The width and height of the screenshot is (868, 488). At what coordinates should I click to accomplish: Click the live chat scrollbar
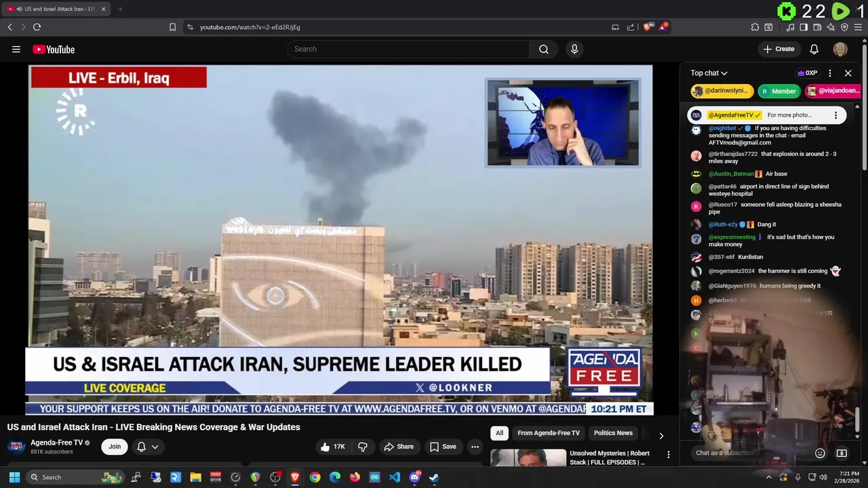[x=857, y=419]
